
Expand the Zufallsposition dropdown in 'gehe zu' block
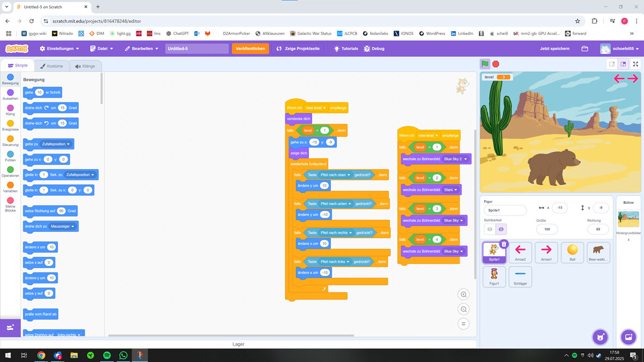(56, 144)
